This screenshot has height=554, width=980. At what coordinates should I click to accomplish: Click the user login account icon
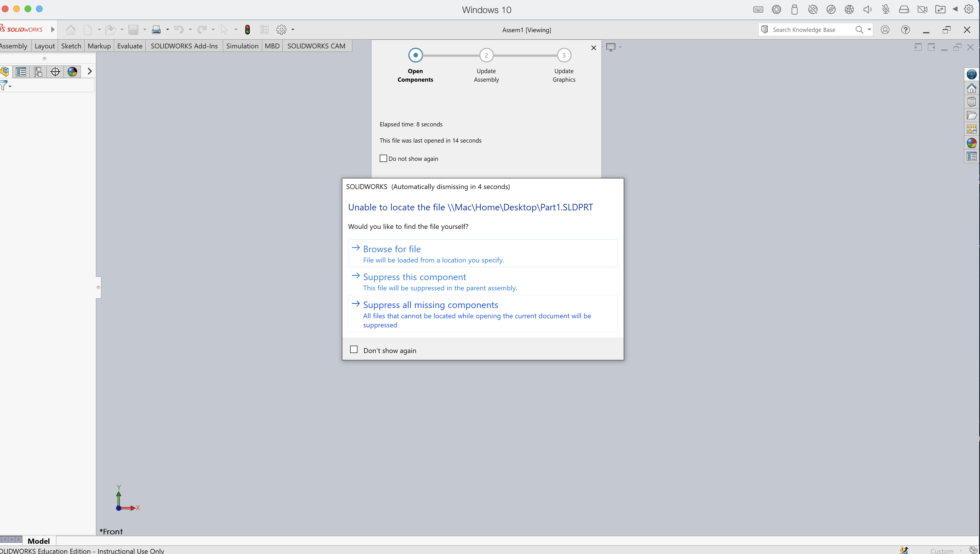[x=885, y=30]
